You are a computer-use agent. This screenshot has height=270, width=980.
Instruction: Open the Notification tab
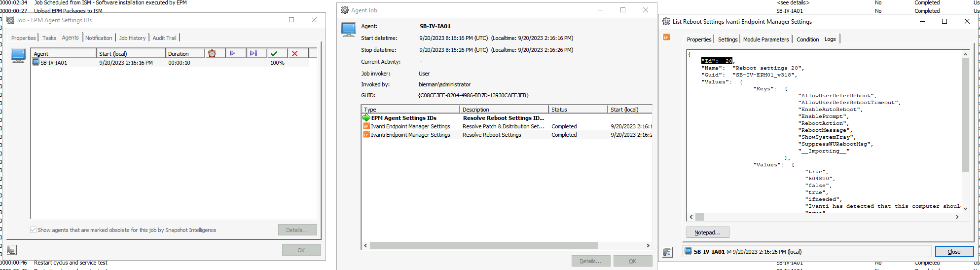(99, 38)
